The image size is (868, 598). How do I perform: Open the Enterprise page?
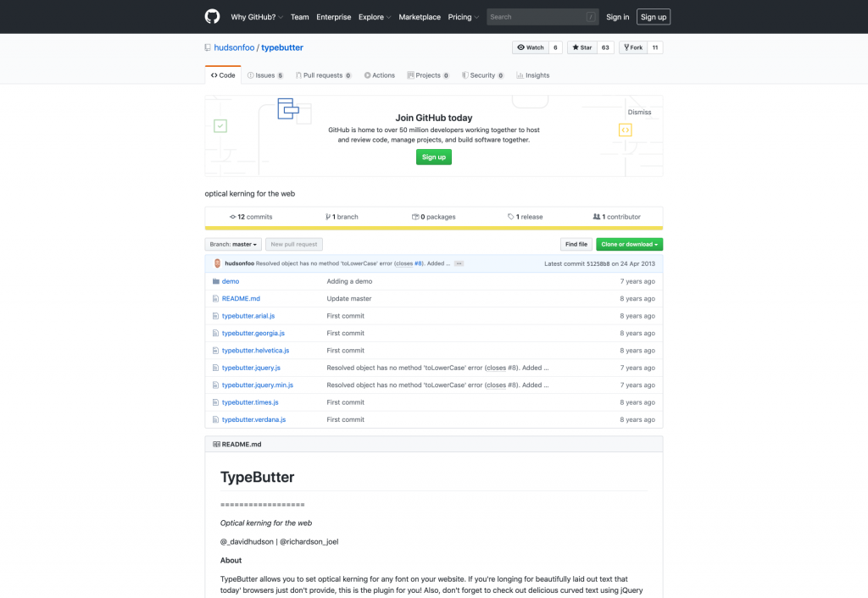coord(334,17)
